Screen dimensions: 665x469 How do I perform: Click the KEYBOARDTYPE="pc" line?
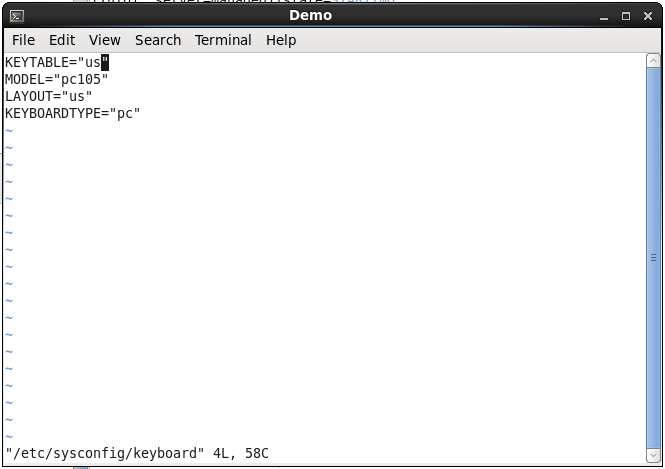point(72,113)
